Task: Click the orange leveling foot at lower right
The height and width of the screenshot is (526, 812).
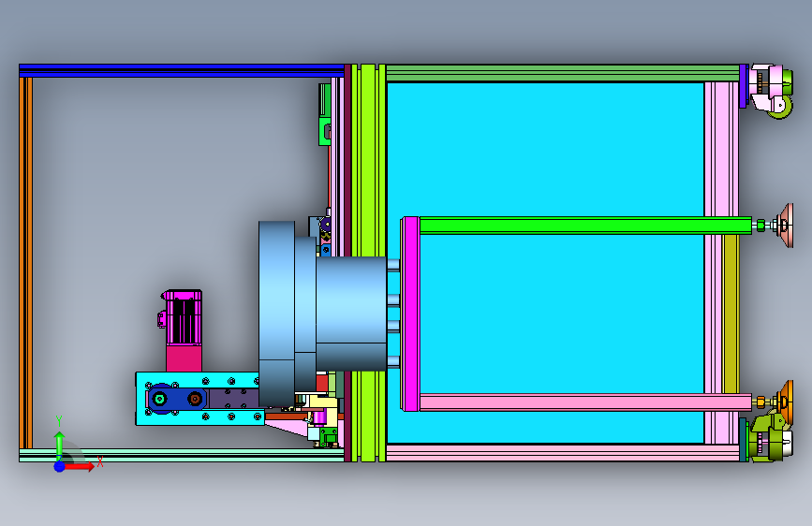Action: (784, 401)
